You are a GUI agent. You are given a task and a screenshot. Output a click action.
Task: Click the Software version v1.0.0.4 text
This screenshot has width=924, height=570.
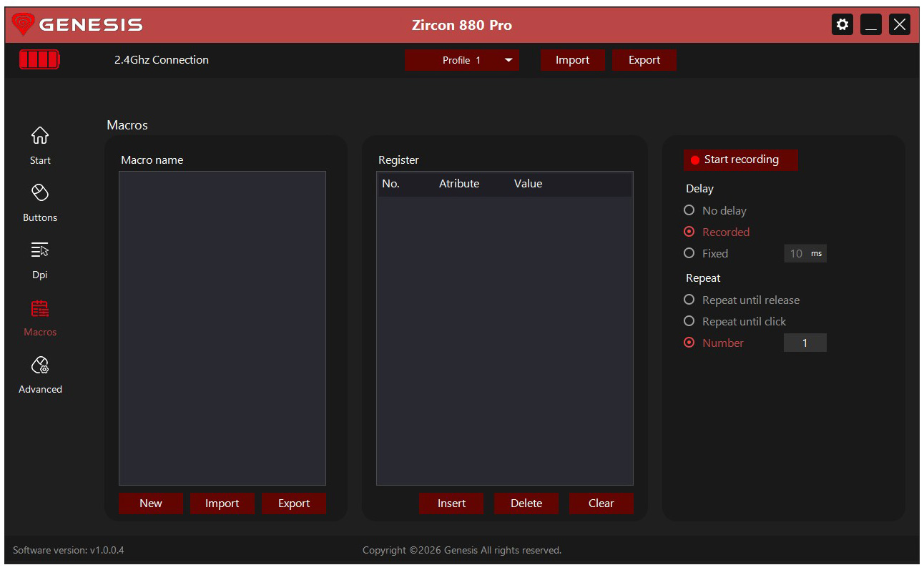[69, 550]
